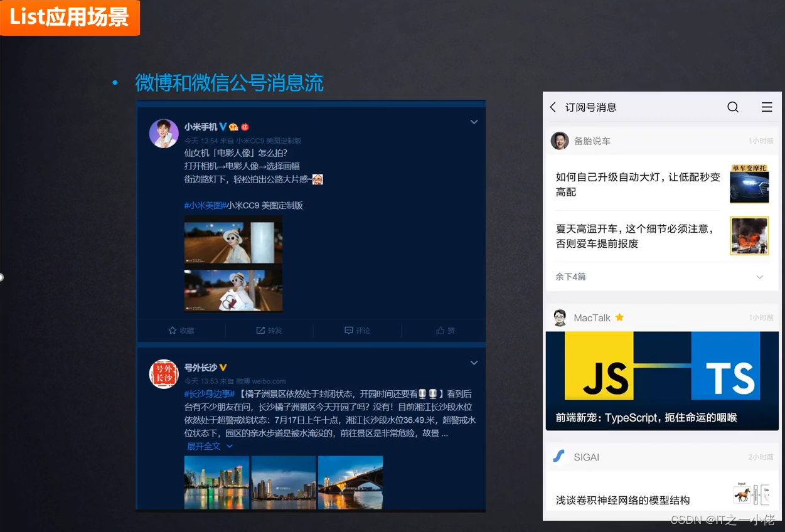Go back from 订阅号消息 page
Viewport: 785px width, 532px height.
tap(553, 107)
